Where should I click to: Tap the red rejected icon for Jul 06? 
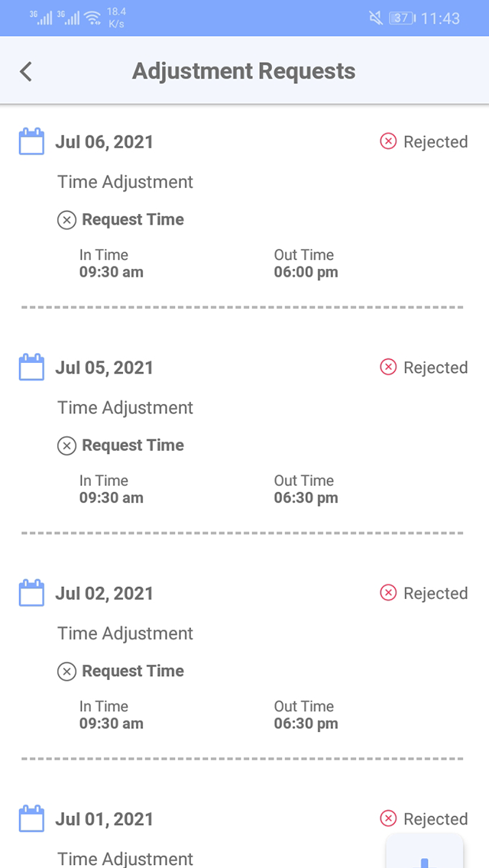[x=388, y=141]
